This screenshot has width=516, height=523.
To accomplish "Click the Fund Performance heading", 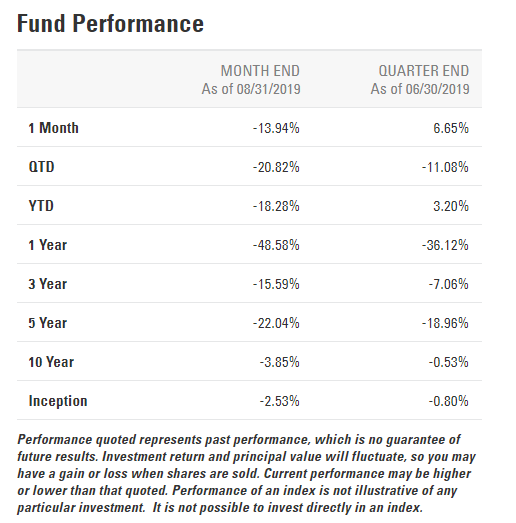I will [110, 24].
